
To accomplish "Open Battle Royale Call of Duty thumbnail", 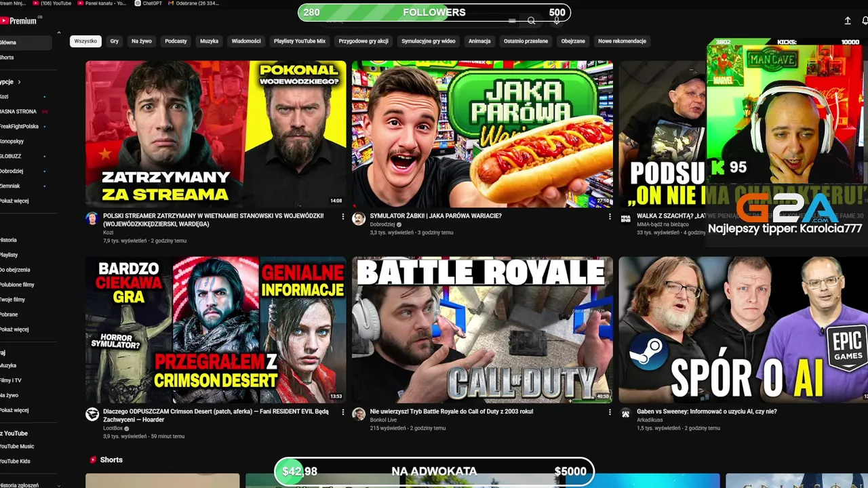I will click(482, 329).
